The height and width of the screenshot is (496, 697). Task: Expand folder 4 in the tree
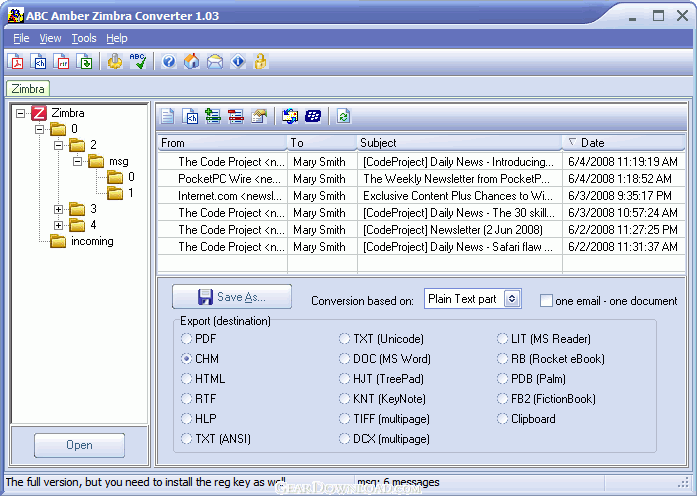[58, 225]
